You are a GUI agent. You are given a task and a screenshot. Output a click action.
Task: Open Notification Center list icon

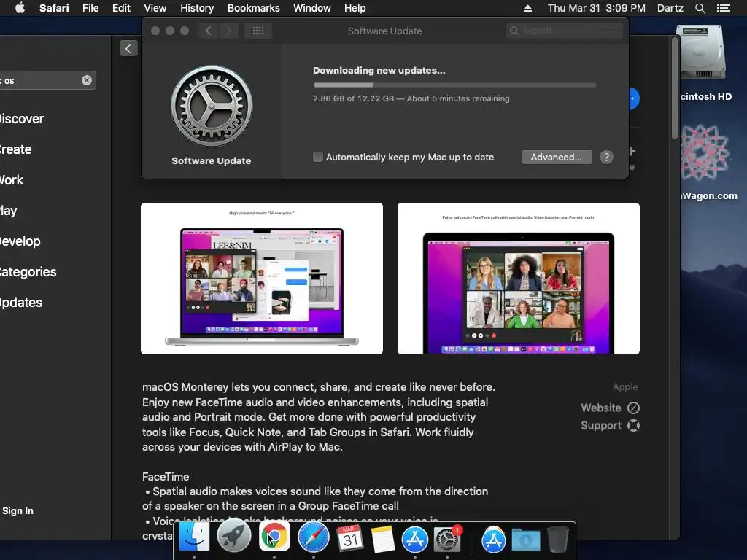click(x=723, y=8)
